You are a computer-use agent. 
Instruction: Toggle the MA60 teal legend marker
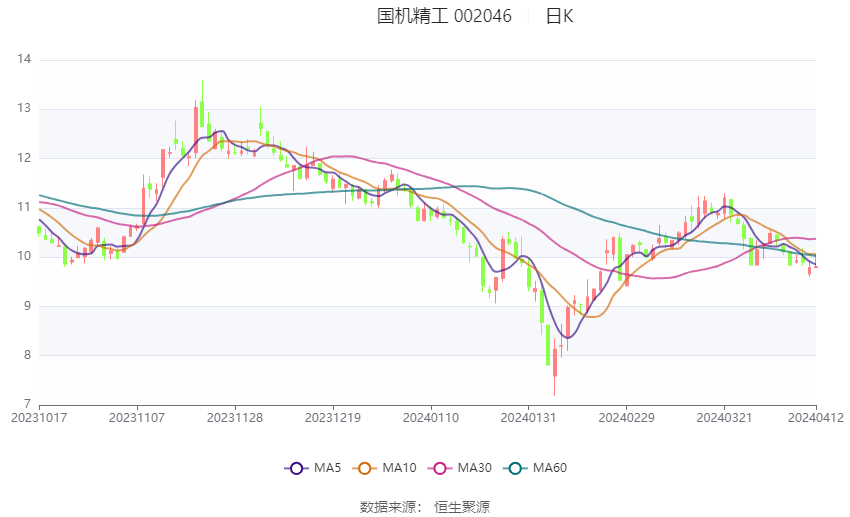515,468
